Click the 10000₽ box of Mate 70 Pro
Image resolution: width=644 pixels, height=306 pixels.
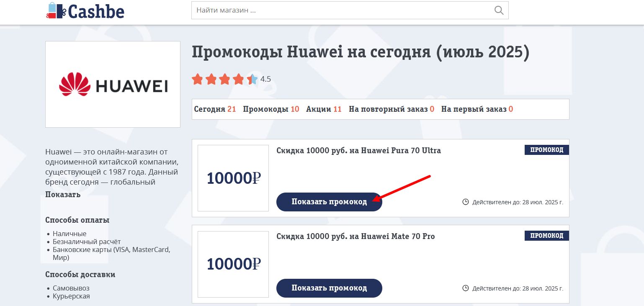pos(233,264)
